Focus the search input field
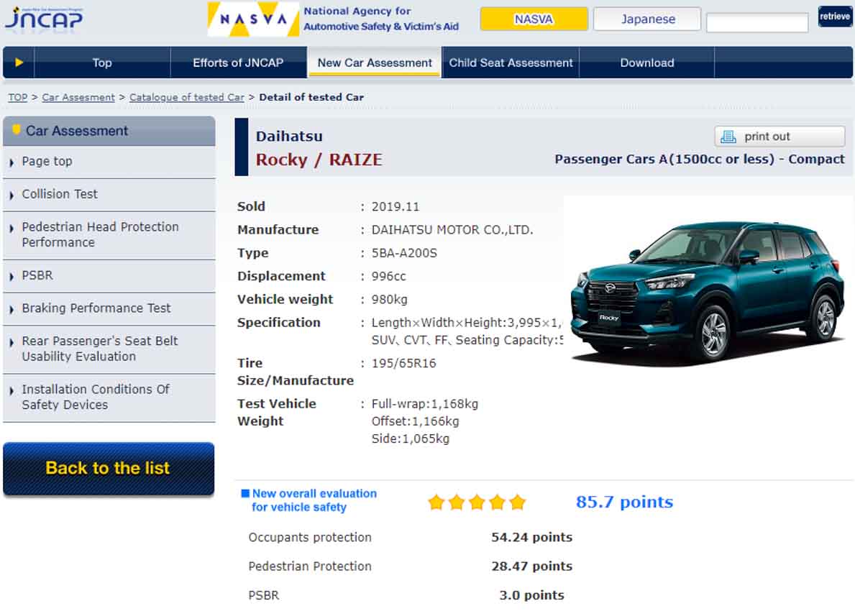Image resolution: width=855 pixels, height=616 pixels. tap(757, 23)
